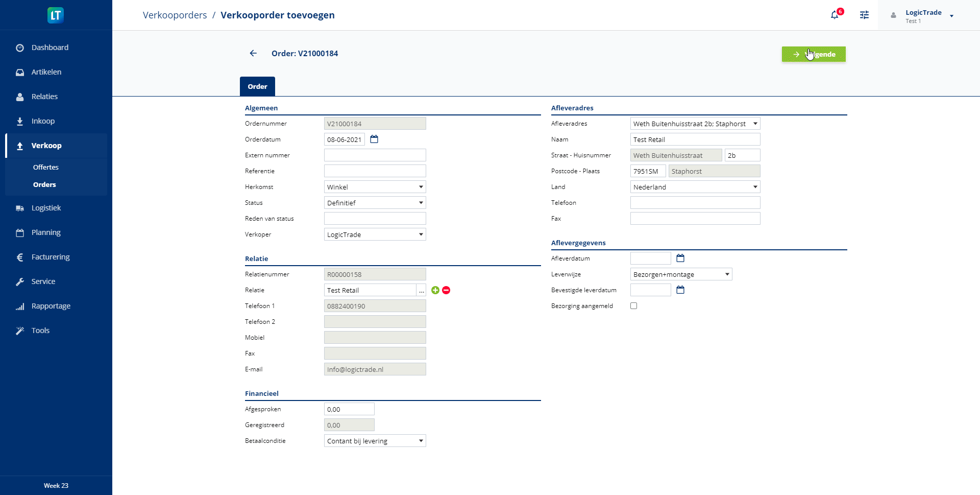Select the Order tab

point(257,86)
